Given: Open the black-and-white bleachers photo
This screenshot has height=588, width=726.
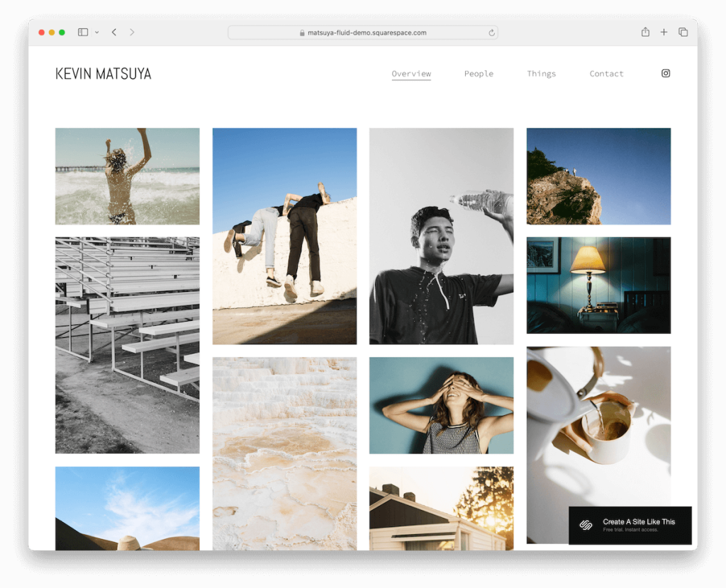Looking at the screenshot, I should [x=128, y=345].
